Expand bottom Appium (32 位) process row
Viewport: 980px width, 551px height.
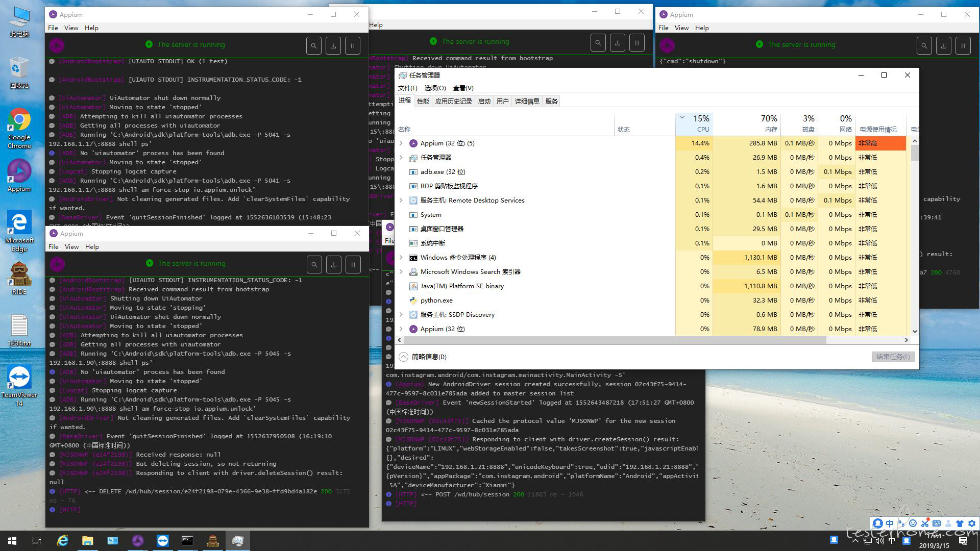click(x=401, y=329)
